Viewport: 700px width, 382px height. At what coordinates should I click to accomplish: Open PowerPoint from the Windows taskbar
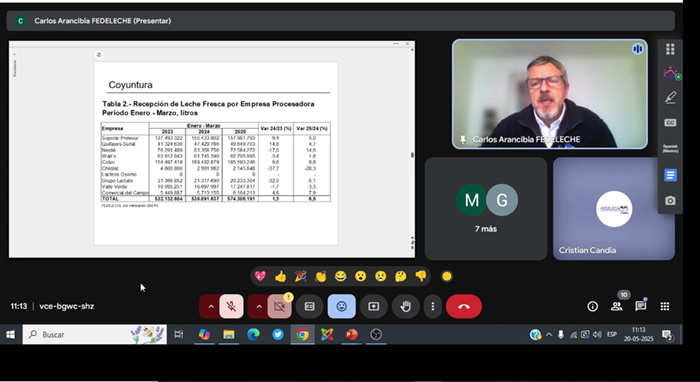pyautogui.click(x=351, y=334)
